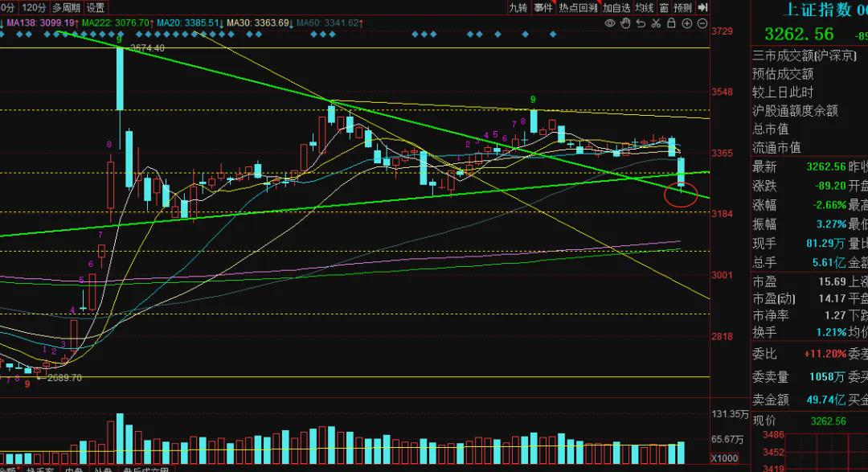Click the 3674.40 high price label
Viewport: 868px width, 472px height.
pos(147,48)
